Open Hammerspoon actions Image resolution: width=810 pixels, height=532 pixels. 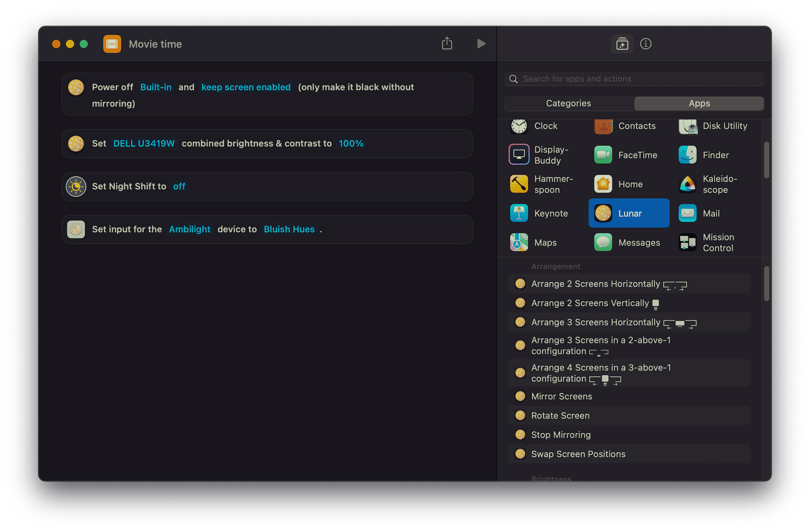518,184
